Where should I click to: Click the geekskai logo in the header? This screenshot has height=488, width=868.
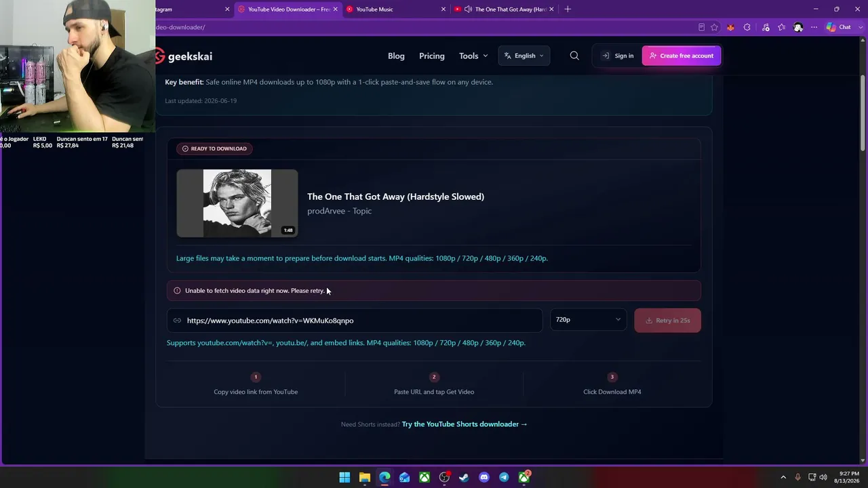pos(183,56)
